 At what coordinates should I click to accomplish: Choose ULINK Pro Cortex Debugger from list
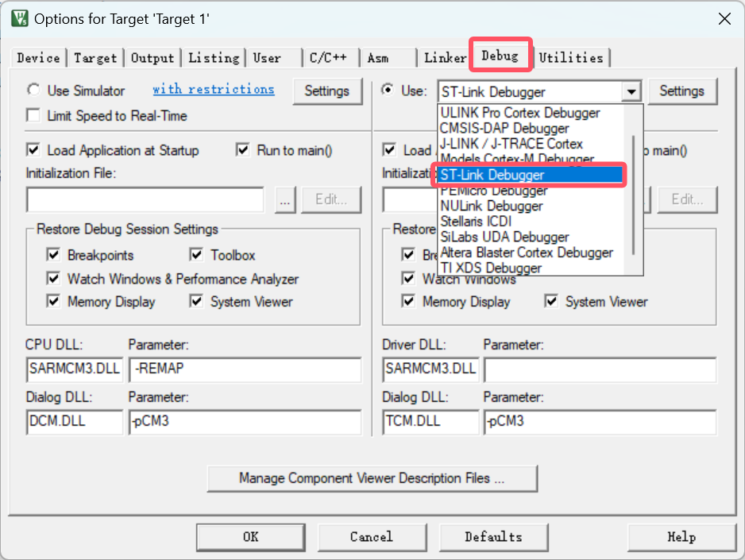[531, 113]
